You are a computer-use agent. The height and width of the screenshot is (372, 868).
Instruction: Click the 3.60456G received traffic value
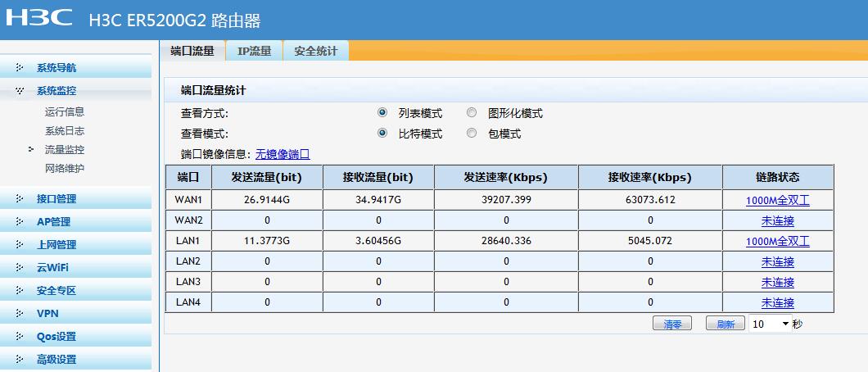378,241
